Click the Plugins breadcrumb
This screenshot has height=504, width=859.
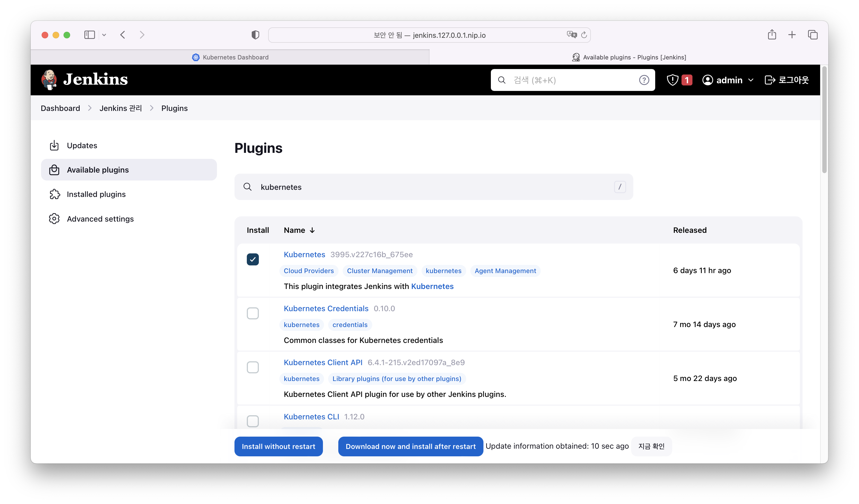(174, 108)
